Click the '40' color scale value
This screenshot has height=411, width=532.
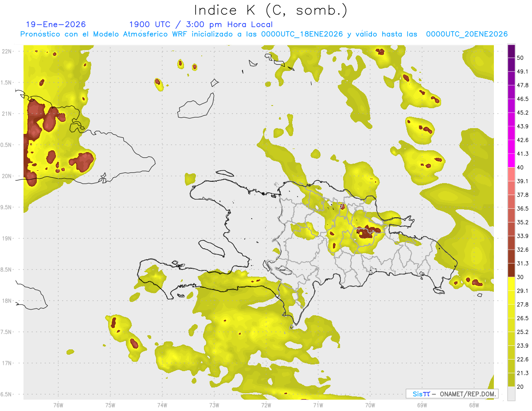[521, 168]
